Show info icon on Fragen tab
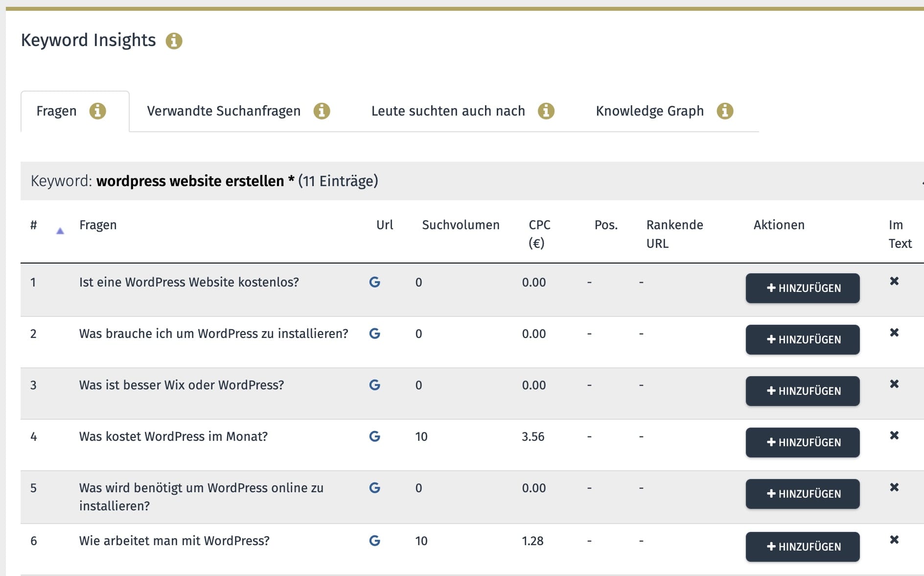 tap(97, 111)
